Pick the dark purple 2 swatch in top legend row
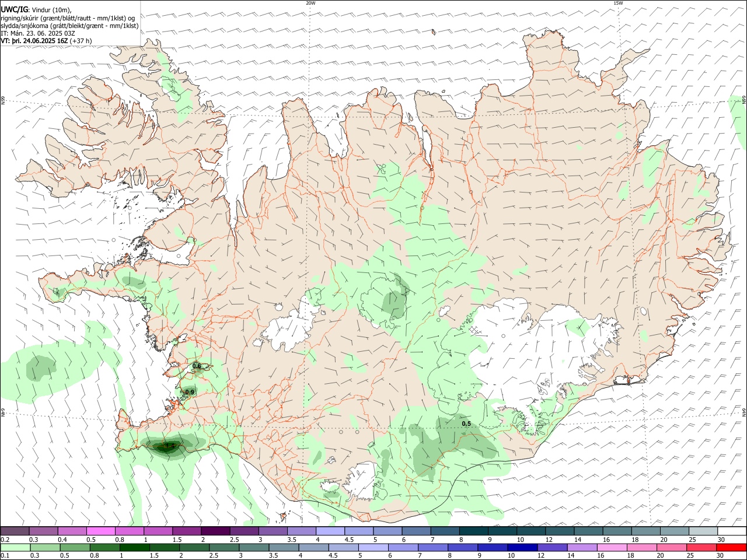This screenshot has height=560, width=747. click(x=215, y=531)
